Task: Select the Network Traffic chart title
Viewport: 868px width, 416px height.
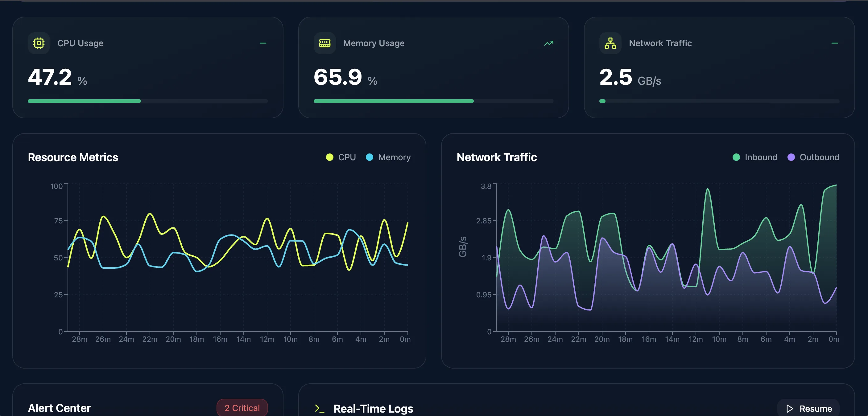Action: pos(497,157)
